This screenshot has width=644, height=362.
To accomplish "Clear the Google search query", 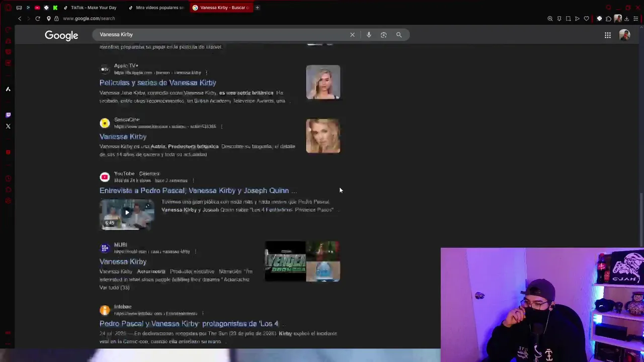I will [x=352, y=35].
